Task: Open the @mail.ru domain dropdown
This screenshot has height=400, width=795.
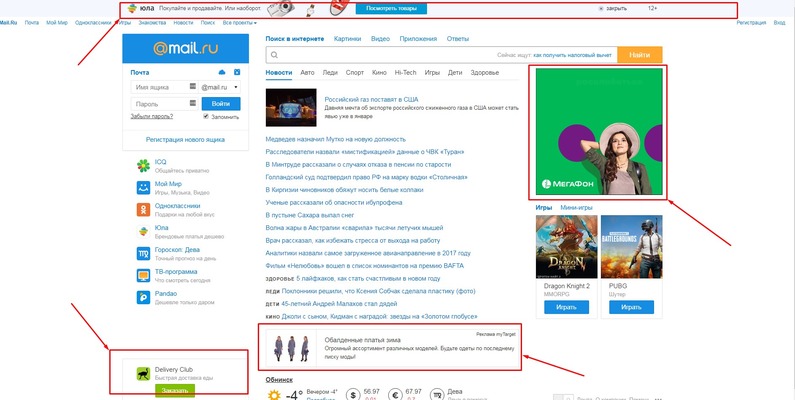Action: [x=220, y=88]
